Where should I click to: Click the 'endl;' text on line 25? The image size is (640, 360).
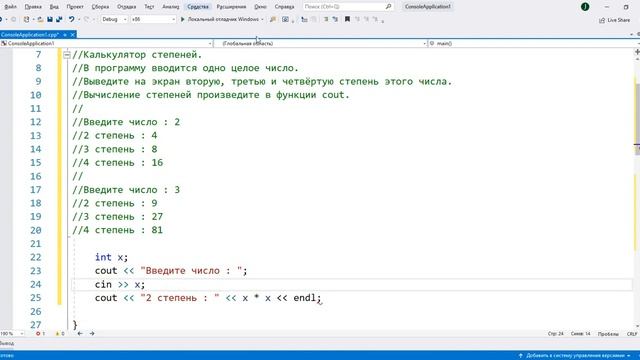(x=307, y=298)
